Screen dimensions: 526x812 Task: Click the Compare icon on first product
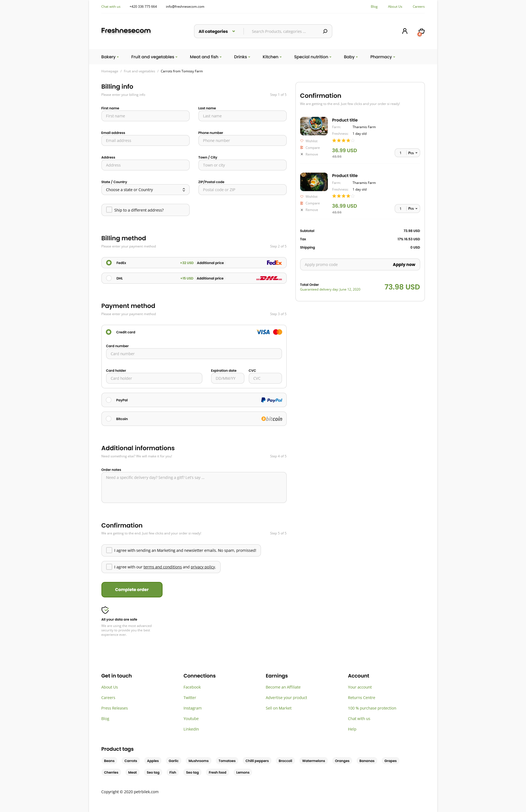302,148
